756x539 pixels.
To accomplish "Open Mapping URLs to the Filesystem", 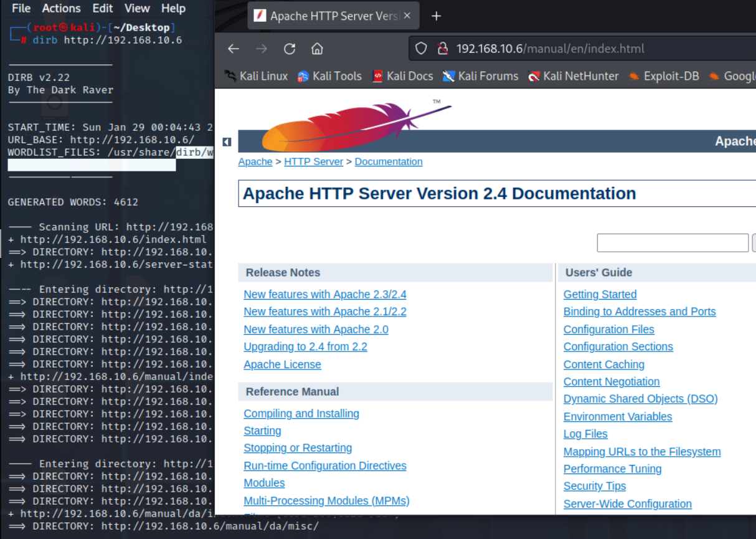I will (642, 452).
